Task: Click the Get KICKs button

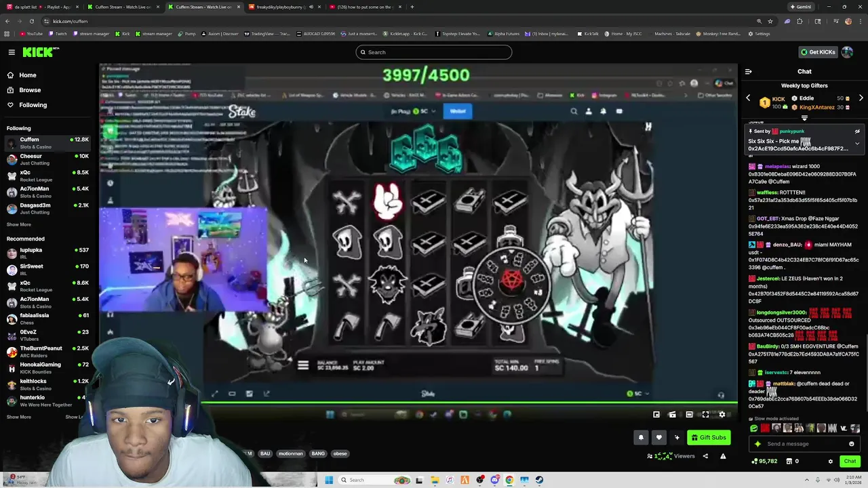Action: click(818, 52)
